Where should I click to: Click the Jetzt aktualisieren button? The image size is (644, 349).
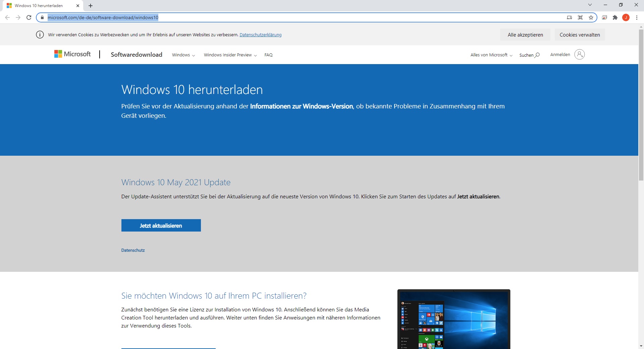[161, 226]
